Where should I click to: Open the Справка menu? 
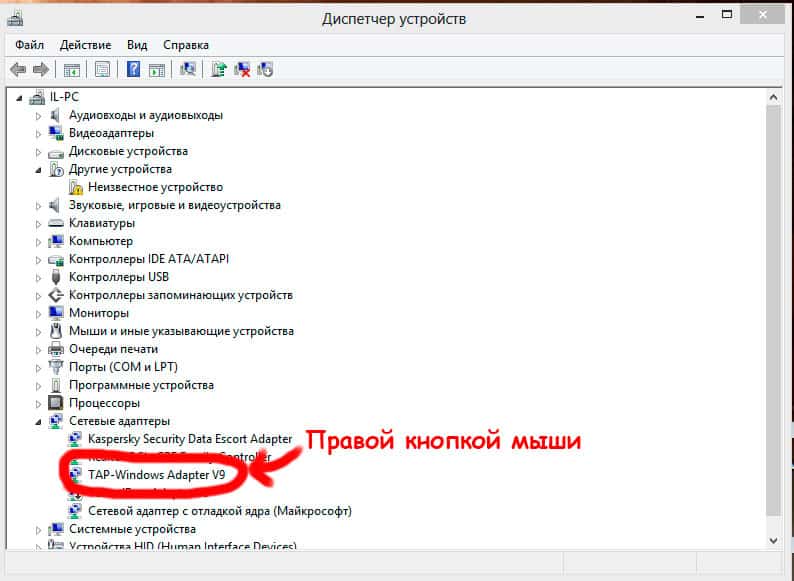(x=186, y=45)
